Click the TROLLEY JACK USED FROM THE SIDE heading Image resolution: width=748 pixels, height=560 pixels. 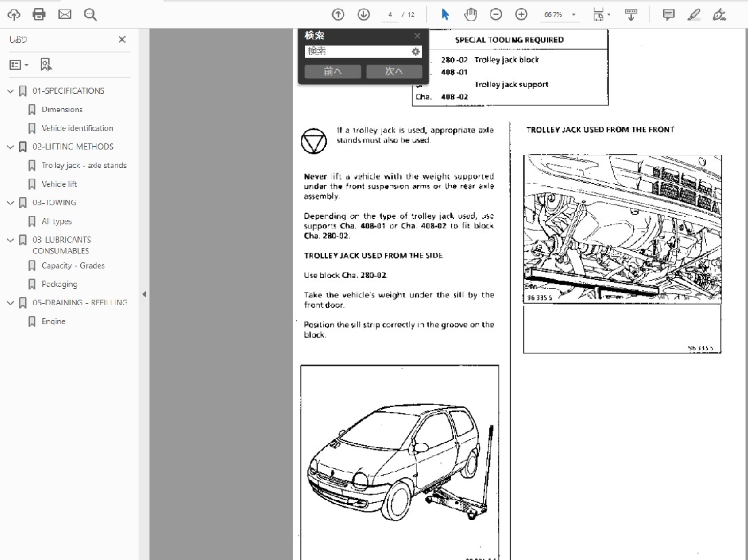[373, 256]
